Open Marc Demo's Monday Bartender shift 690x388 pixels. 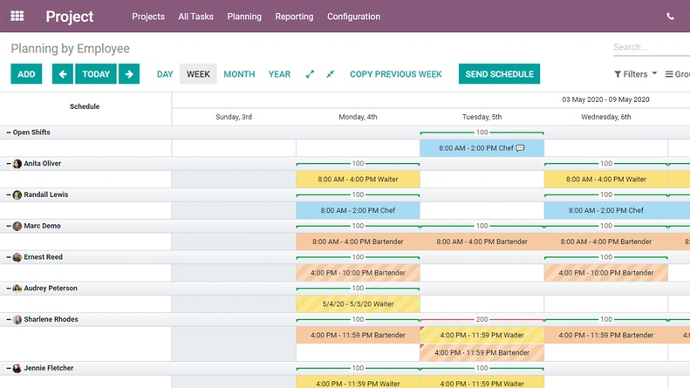click(x=358, y=242)
